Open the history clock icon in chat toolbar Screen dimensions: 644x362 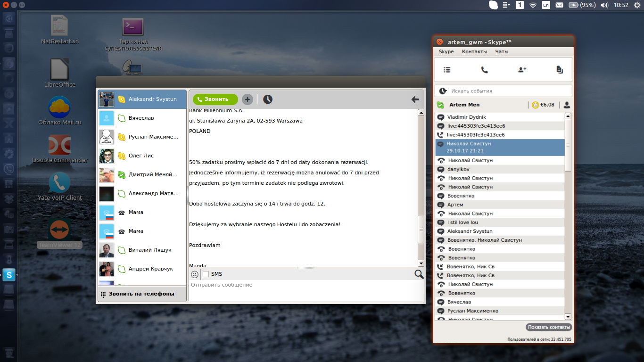[268, 99]
